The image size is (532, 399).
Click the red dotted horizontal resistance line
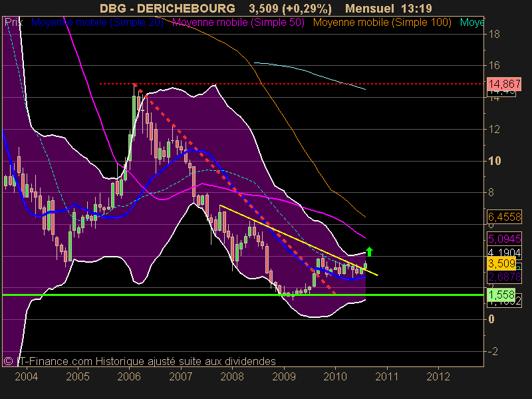(291, 84)
